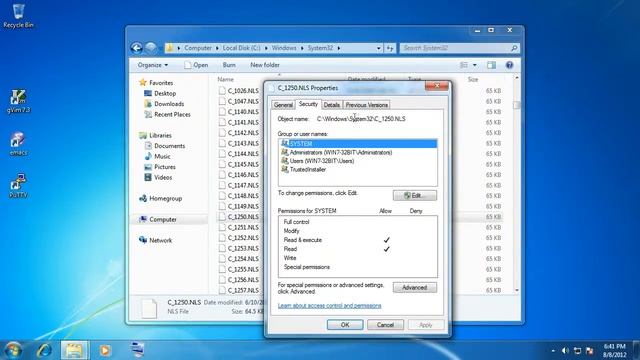Screen dimensions: 640x360
Task: Click Burn in Explorer toolbar
Action: click(x=229, y=65)
